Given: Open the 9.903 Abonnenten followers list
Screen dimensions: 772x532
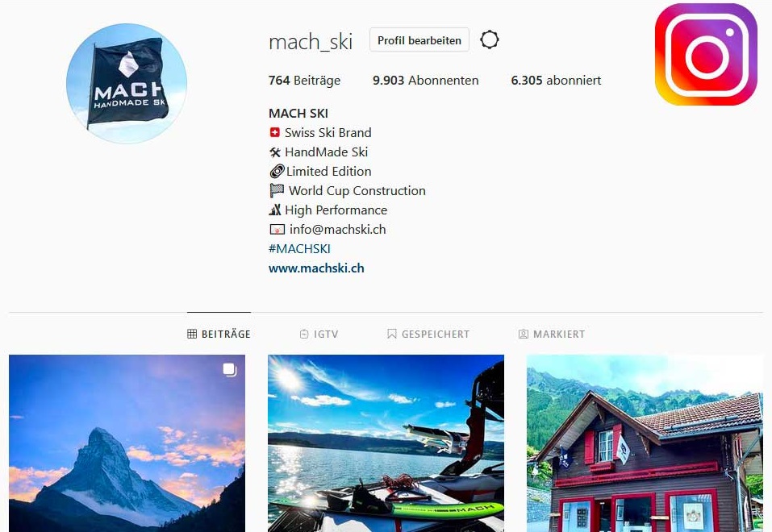Looking at the screenshot, I should (425, 81).
